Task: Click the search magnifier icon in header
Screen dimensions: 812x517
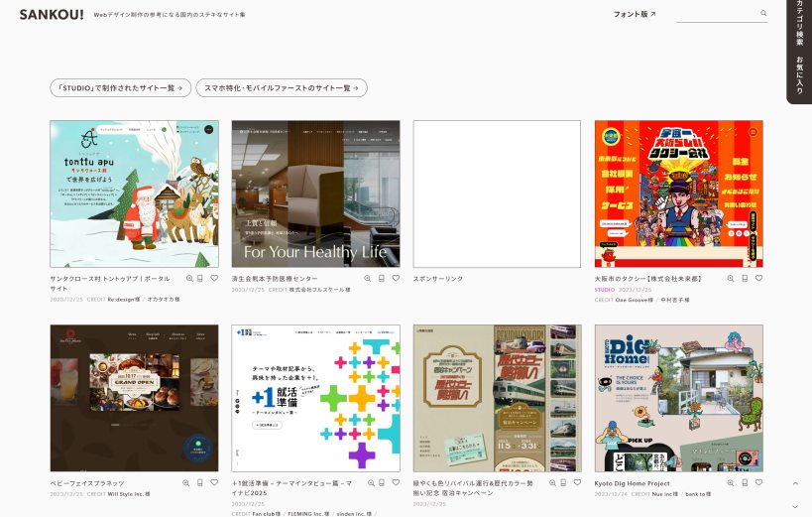Action: point(763,14)
